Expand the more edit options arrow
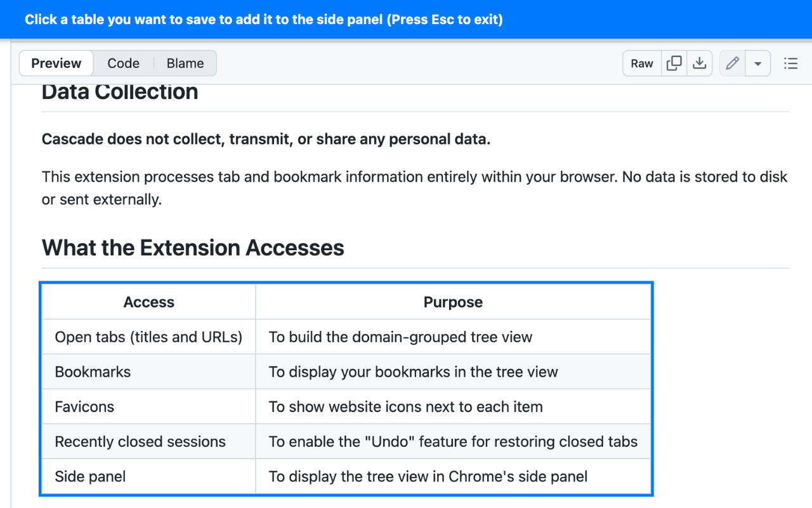 pos(757,63)
